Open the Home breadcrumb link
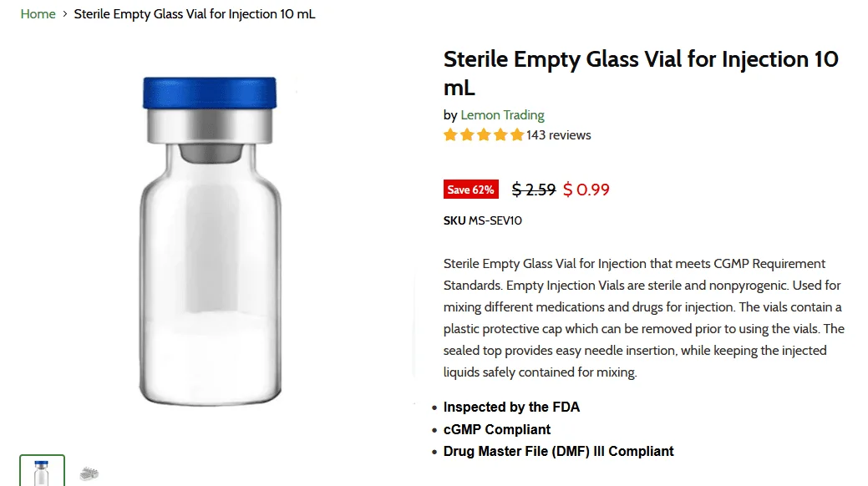Viewport: 868px width, 486px height. (38, 14)
